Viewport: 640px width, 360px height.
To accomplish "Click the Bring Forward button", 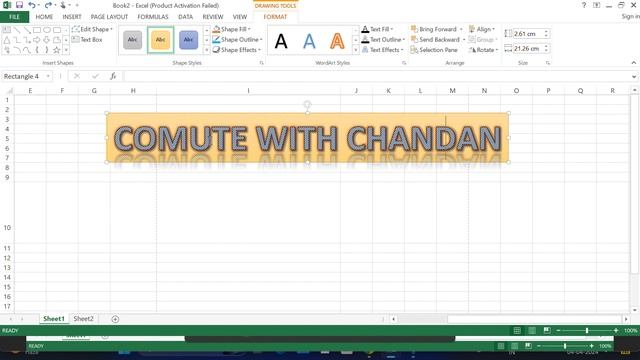I will pos(434,29).
